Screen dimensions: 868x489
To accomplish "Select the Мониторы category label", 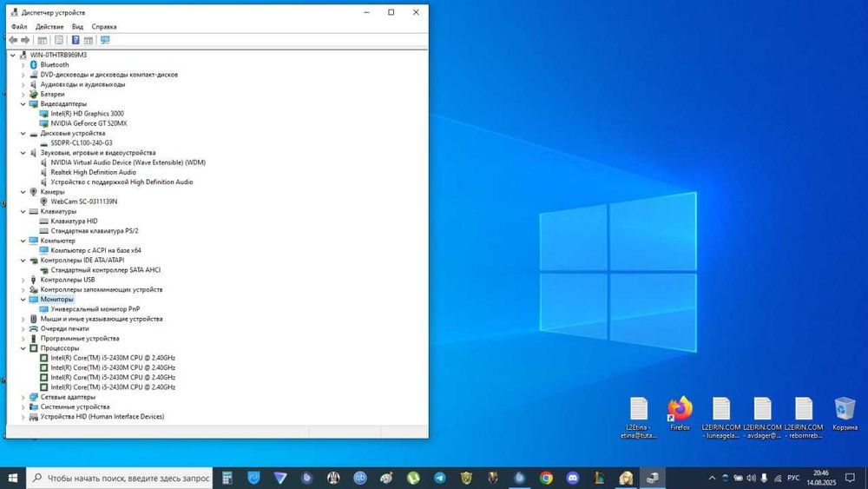I will [56, 299].
